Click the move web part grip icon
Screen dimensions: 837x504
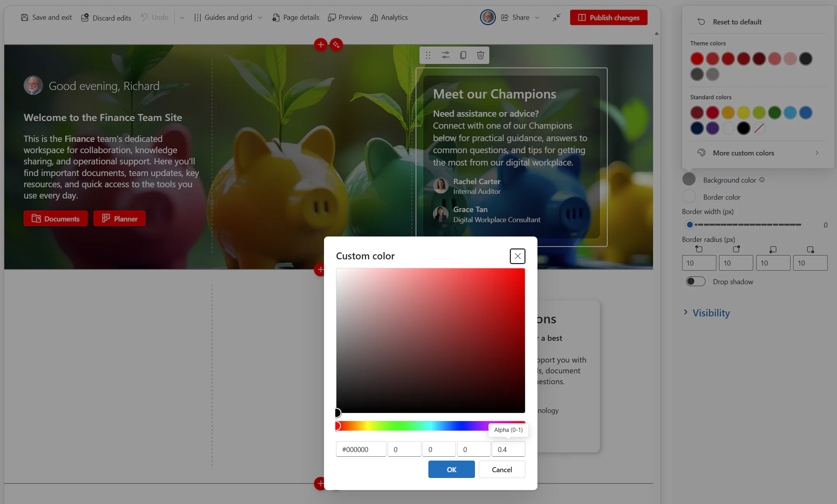coord(428,55)
